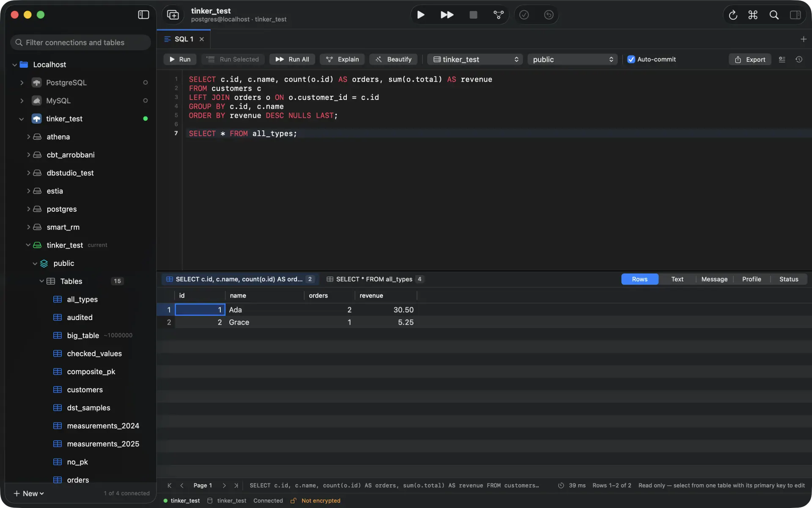Collapse the public schema node
The width and height of the screenshot is (812, 508).
coord(35,263)
